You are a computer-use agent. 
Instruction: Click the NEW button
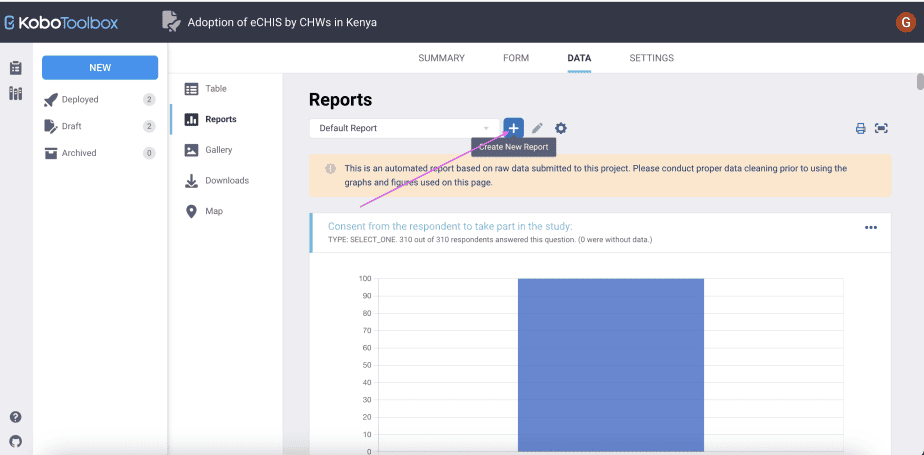click(x=100, y=67)
